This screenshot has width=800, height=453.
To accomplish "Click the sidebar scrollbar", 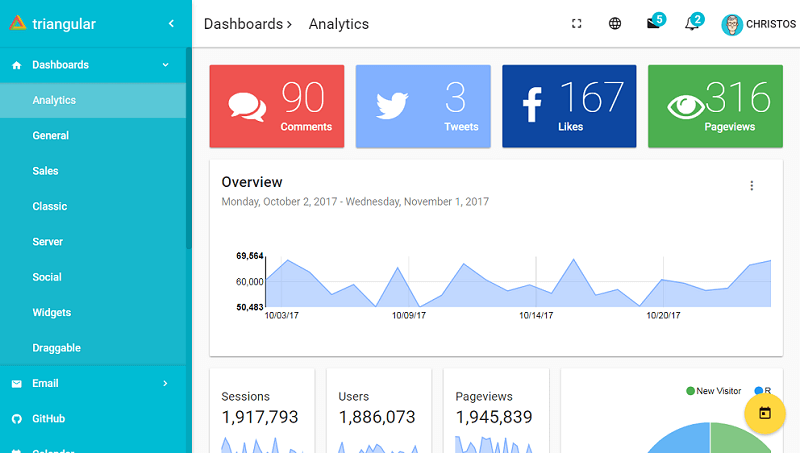I will (189, 148).
